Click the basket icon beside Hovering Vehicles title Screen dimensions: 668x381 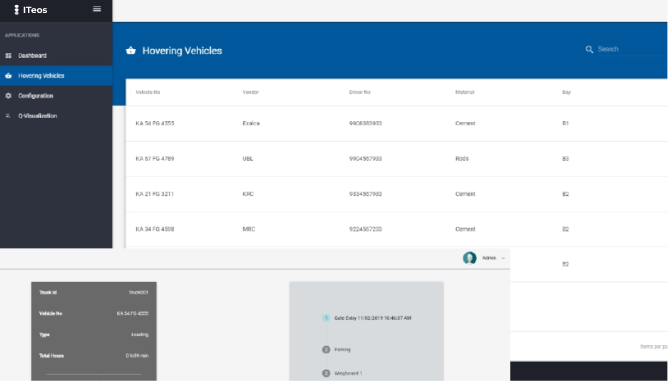[x=131, y=50]
